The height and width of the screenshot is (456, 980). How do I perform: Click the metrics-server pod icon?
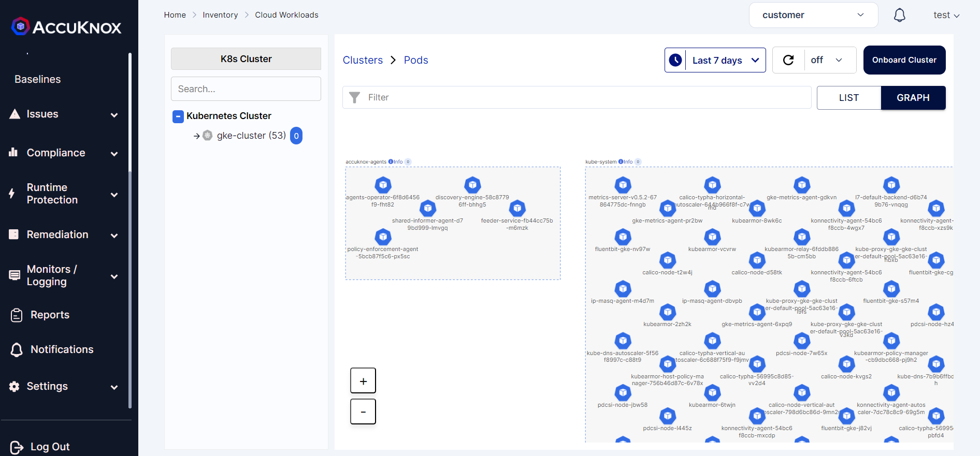tap(623, 185)
